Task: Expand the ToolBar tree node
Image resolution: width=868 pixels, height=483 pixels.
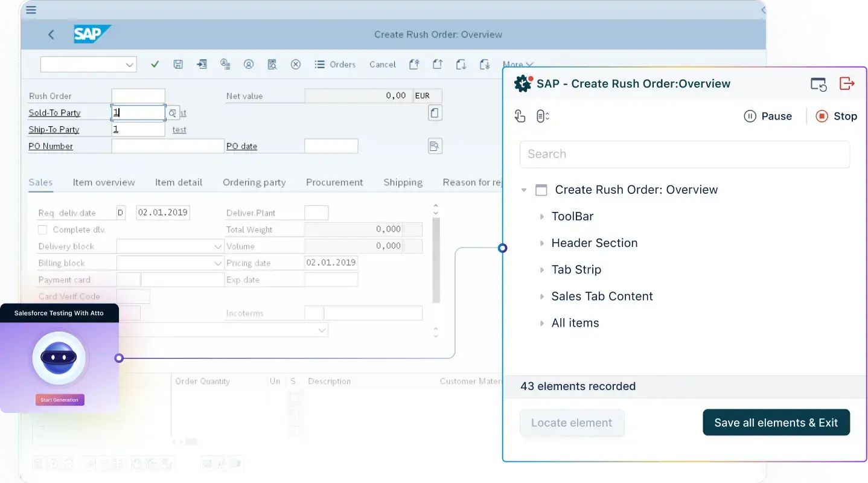Action: (543, 216)
